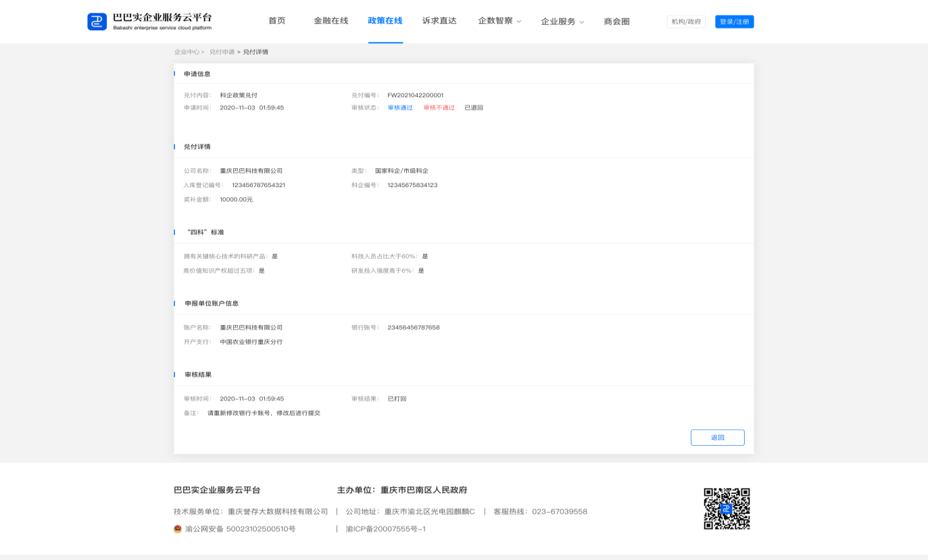Image resolution: width=928 pixels, height=560 pixels.
Task: Click the police badge icon in footer
Action: pos(178,529)
